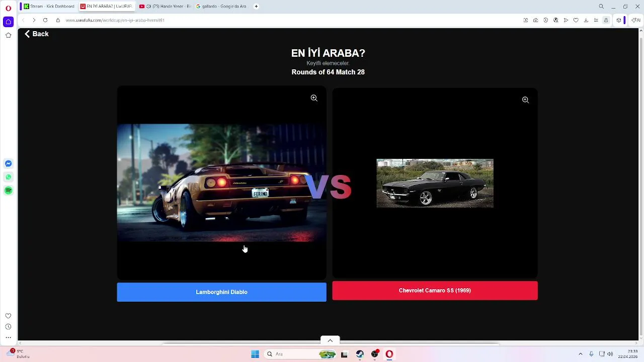The image size is (644, 362).
Task: Zoom into the Lamborghini Diablo image
Action: [314, 98]
